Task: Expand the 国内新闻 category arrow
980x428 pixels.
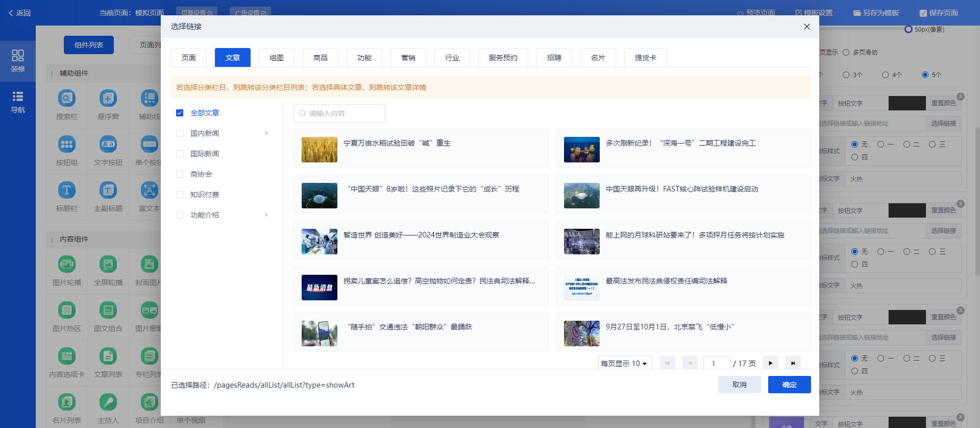Action: tap(266, 133)
